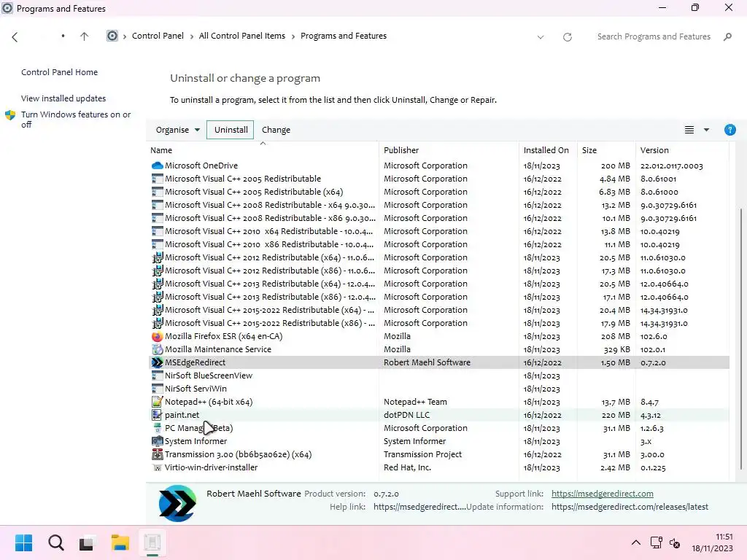Click the Mozilla Maintenance Service icon

point(157,349)
